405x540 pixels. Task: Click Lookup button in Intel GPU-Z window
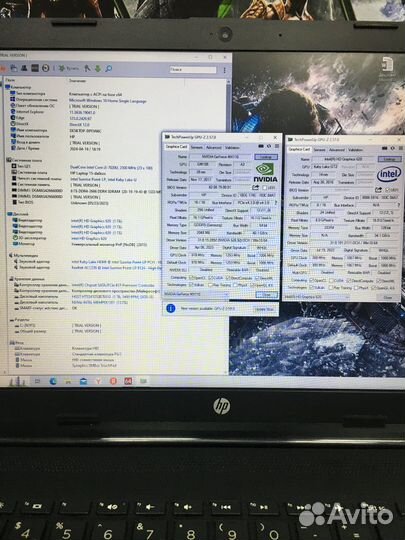(390, 159)
